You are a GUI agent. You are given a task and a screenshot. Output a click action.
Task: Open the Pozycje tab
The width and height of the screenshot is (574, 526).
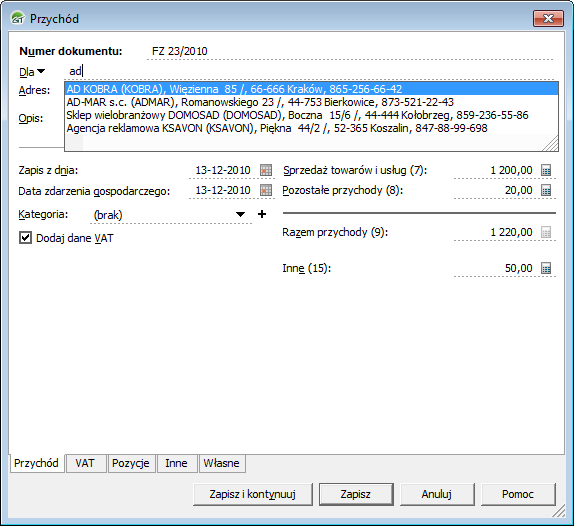point(131,463)
